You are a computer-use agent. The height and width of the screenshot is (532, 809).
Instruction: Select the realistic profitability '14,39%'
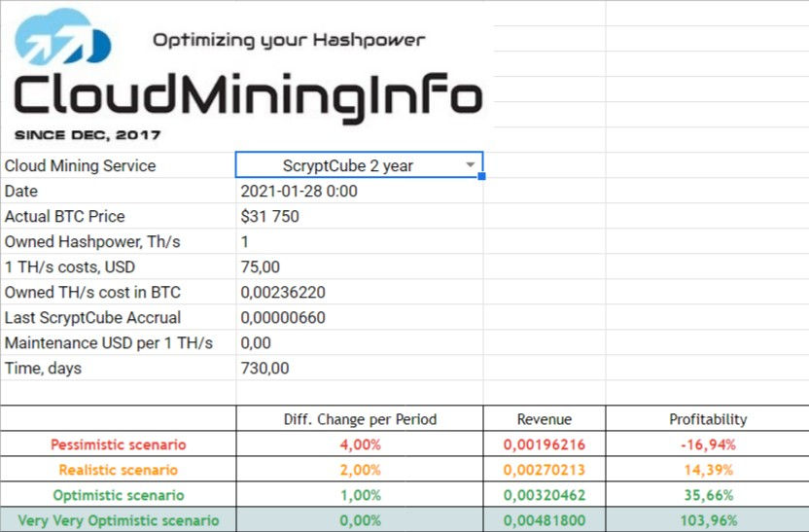(x=709, y=470)
